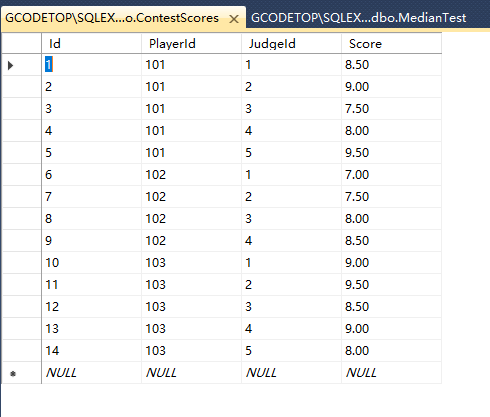
Task: Switch to the dbo.MedianTest tab
Action: 358,18
